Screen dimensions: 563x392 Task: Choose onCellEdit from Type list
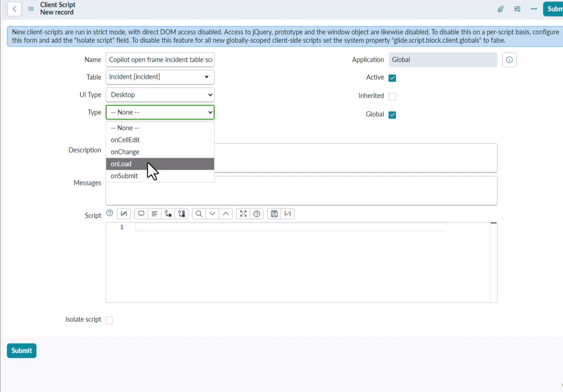160,140
